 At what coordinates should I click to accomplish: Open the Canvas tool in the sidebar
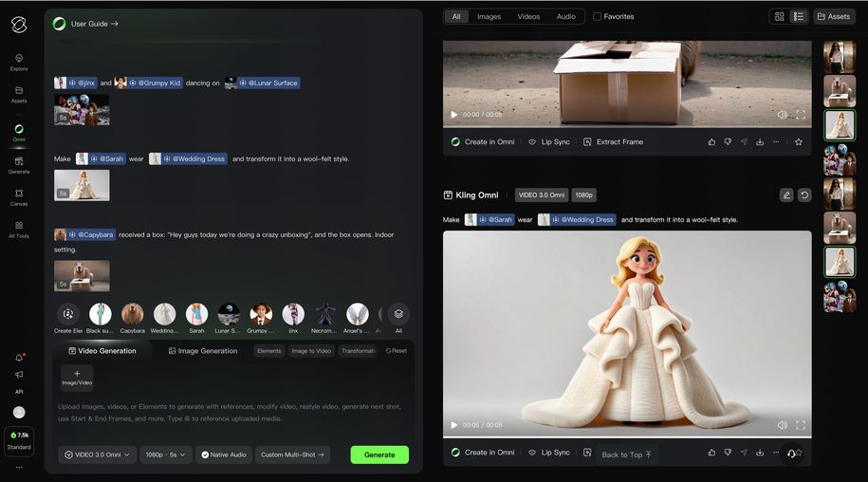tap(19, 196)
